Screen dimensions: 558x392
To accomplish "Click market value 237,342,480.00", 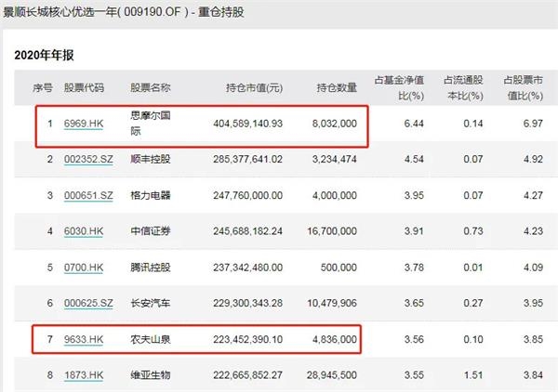I will coord(248,268).
